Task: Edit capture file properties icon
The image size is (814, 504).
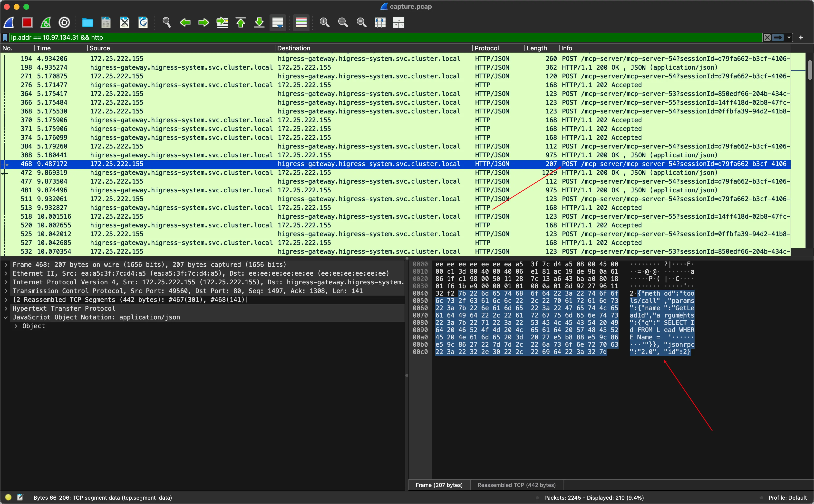Action: tap(20, 497)
